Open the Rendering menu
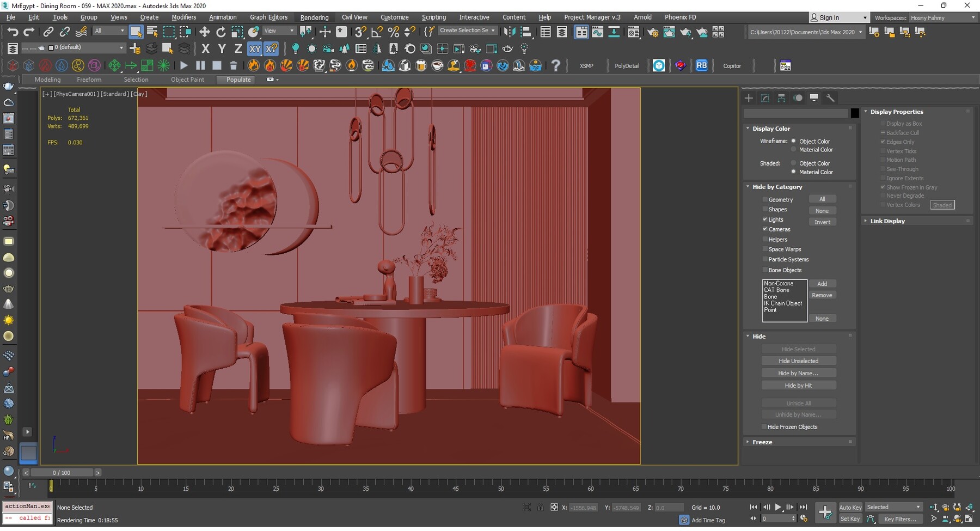The width and height of the screenshot is (980, 531). point(314,17)
